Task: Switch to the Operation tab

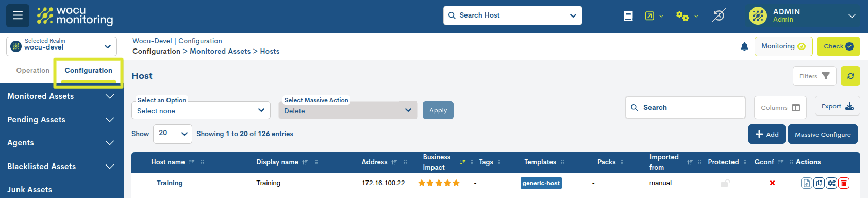Action: pos(33,71)
